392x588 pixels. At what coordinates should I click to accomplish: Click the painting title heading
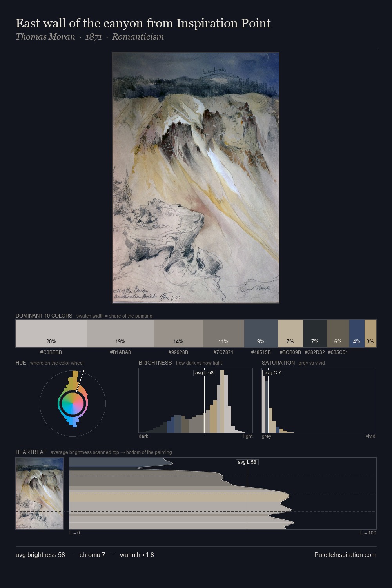[143, 24]
